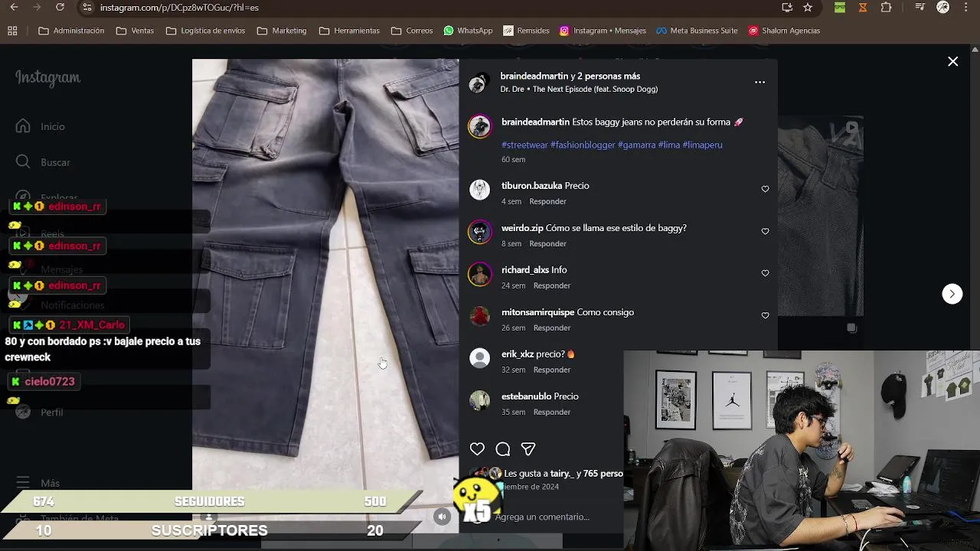
Task: Click the #fashionblogger hashtag
Action: click(x=583, y=145)
